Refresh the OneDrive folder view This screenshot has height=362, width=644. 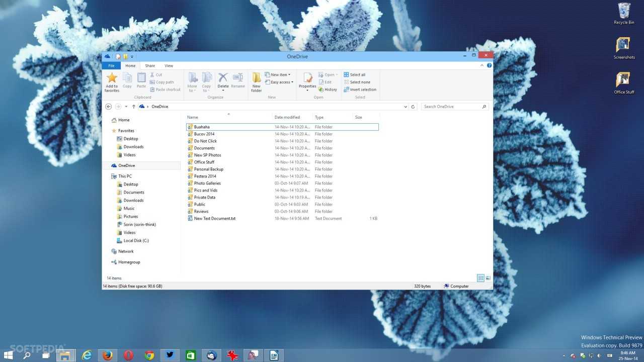413,107
